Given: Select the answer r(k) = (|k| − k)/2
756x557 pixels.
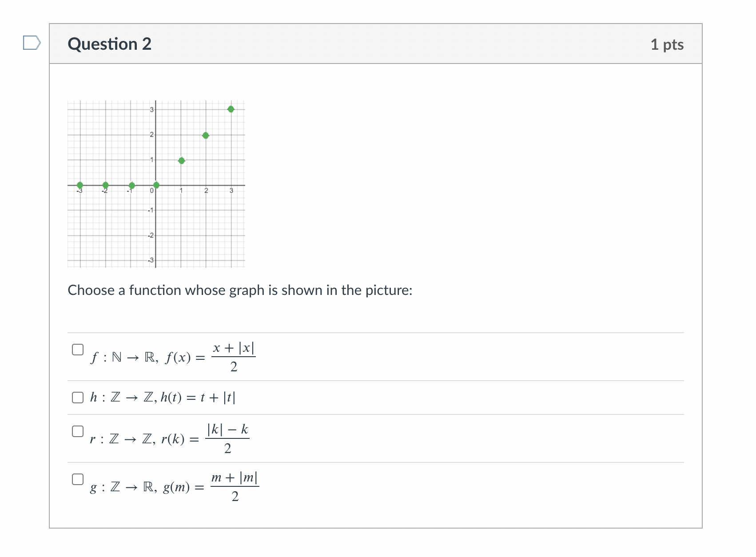Looking at the screenshot, I should (x=78, y=431).
